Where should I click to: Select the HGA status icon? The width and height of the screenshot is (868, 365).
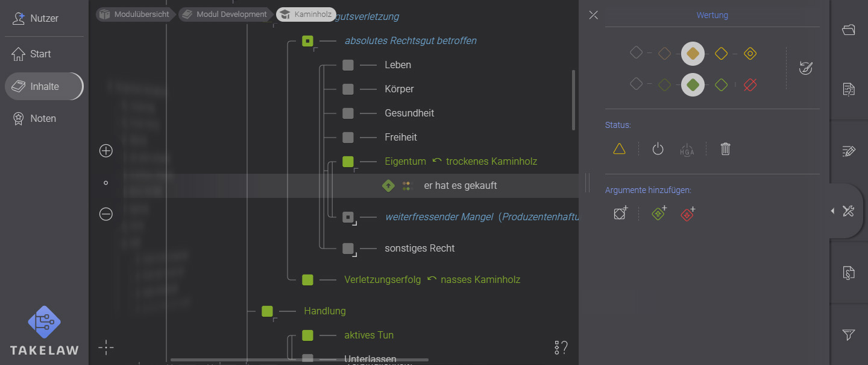(687, 149)
